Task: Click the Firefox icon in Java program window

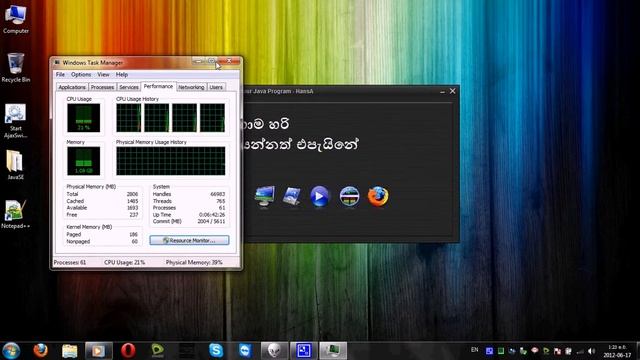Action: pyautogui.click(x=378, y=196)
